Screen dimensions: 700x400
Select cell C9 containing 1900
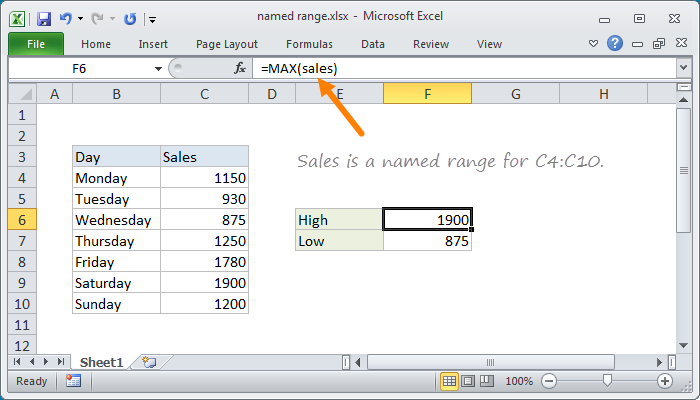click(204, 283)
